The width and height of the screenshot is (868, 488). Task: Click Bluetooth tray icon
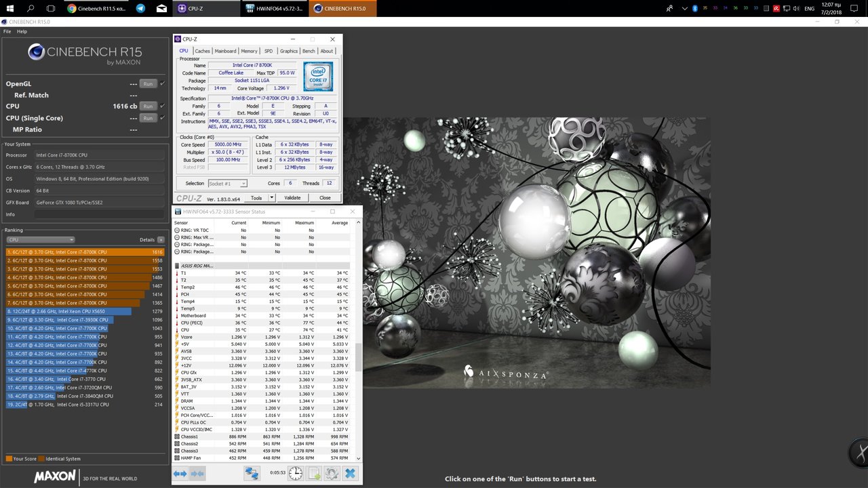point(694,8)
